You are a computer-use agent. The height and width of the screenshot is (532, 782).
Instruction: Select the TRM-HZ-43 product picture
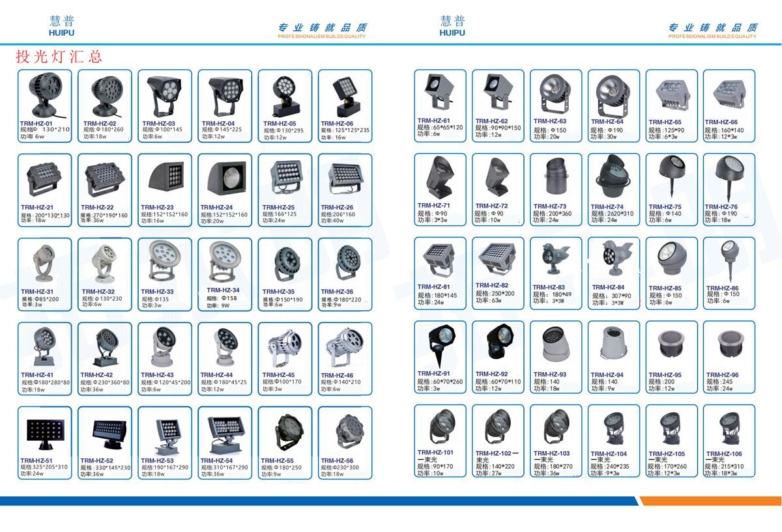(165, 347)
